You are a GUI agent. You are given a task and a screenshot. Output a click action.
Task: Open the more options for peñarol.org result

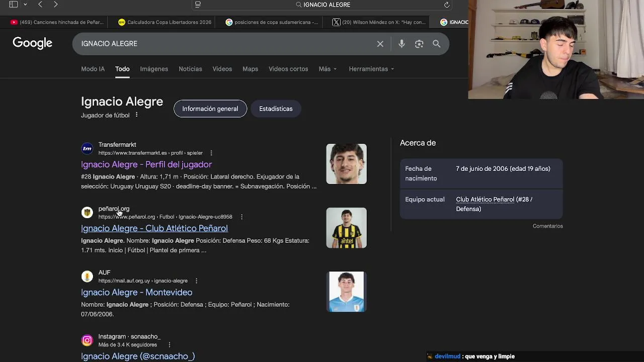(x=242, y=217)
